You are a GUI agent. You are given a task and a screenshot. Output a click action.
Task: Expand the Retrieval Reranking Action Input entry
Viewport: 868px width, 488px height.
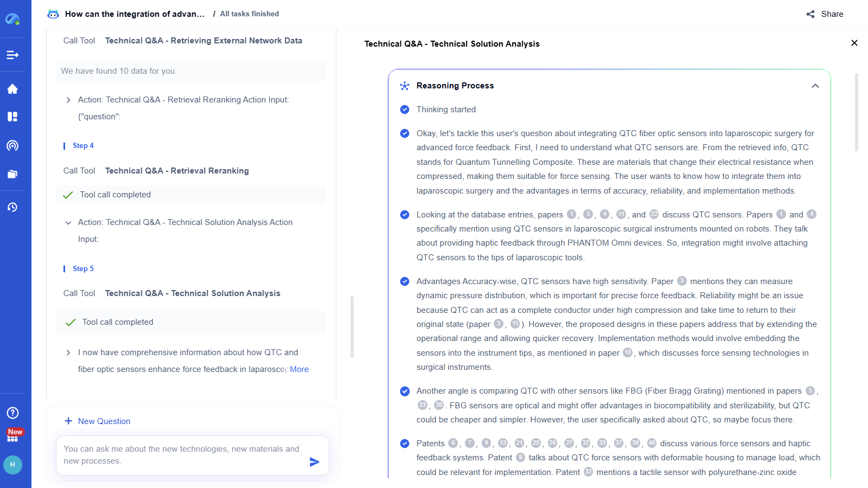point(68,100)
